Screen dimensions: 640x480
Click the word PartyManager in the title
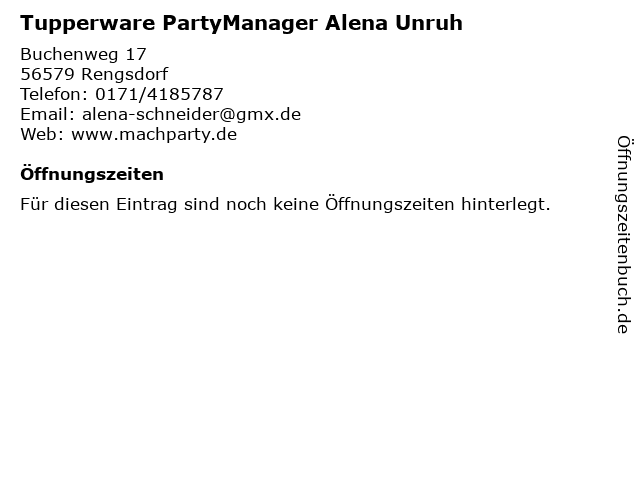pos(240,23)
